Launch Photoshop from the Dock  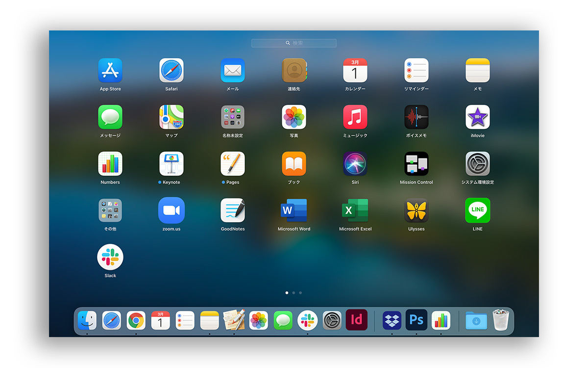(416, 319)
